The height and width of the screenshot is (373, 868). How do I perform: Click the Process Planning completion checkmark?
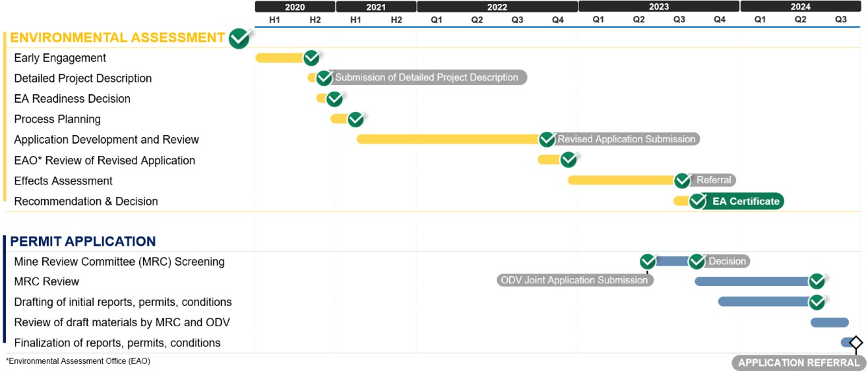pyautogui.click(x=356, y=119)
